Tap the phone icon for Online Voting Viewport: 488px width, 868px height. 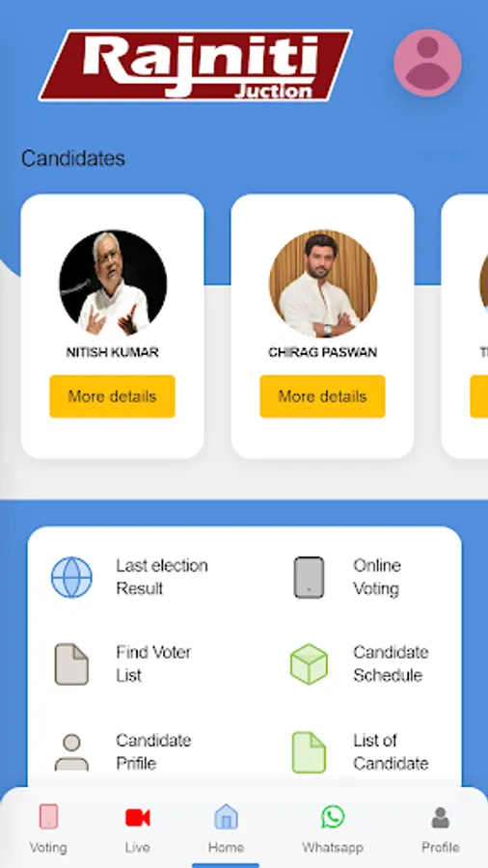click(309, 578)
